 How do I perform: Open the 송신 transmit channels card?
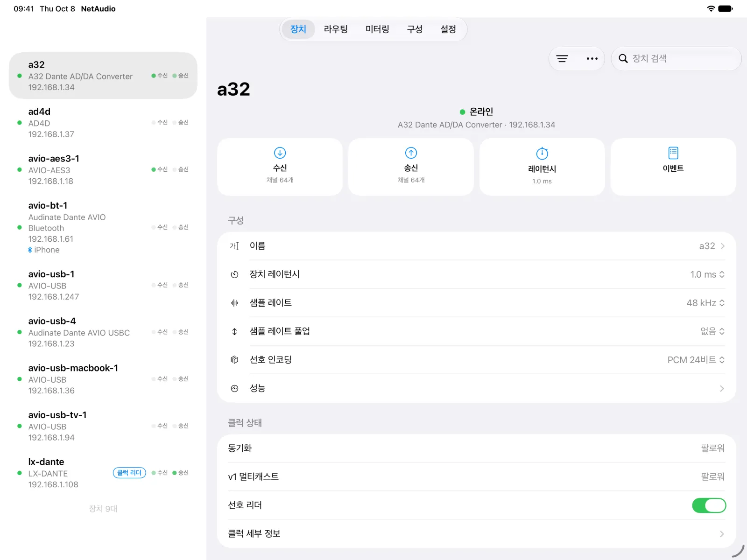pos(411,167)
